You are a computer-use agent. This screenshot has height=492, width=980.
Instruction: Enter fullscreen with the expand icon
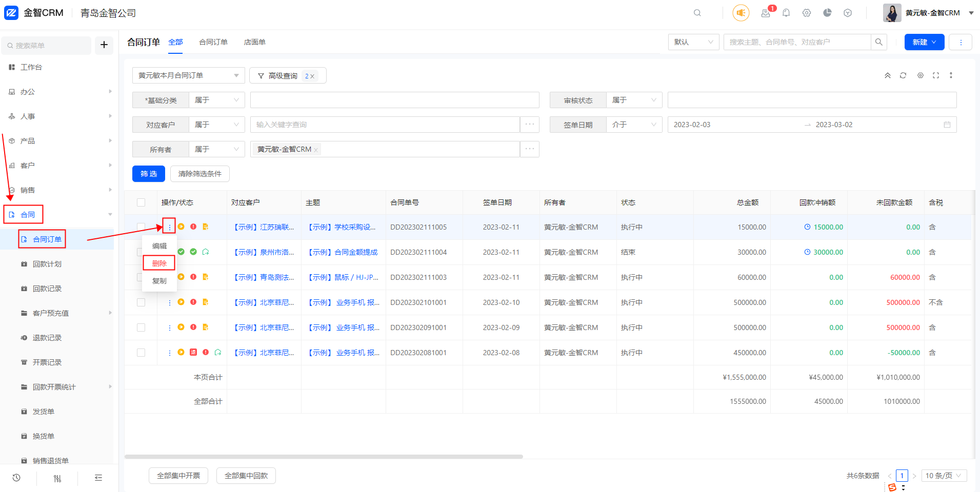click(936, 75)
